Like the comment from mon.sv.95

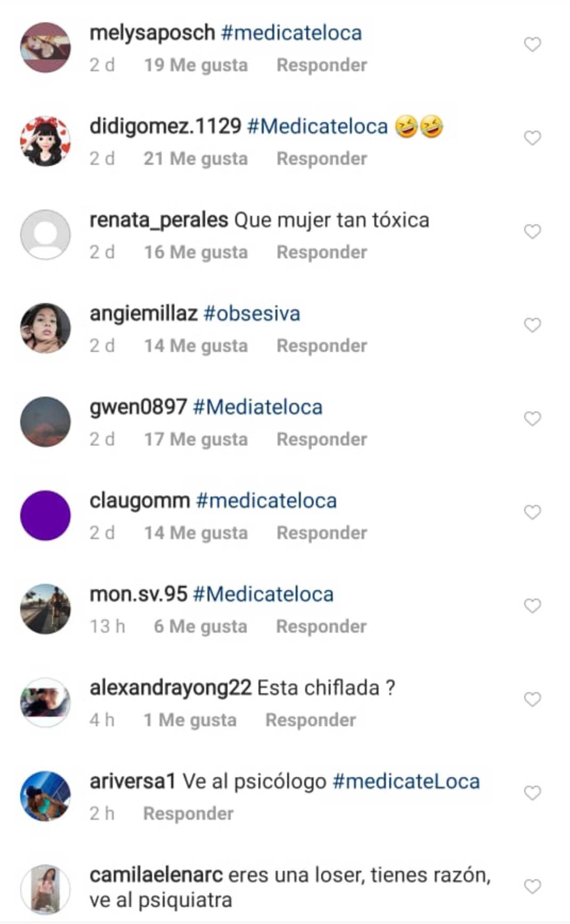tap(532, 606)
